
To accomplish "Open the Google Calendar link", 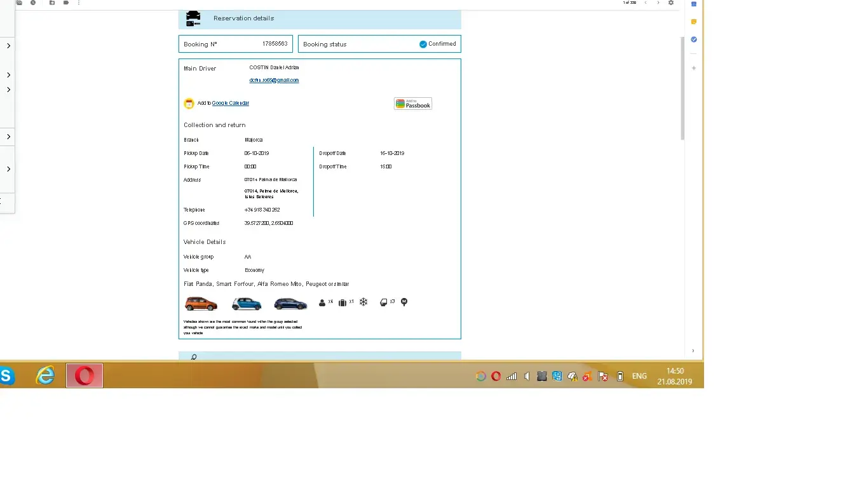I will [230, 103].
